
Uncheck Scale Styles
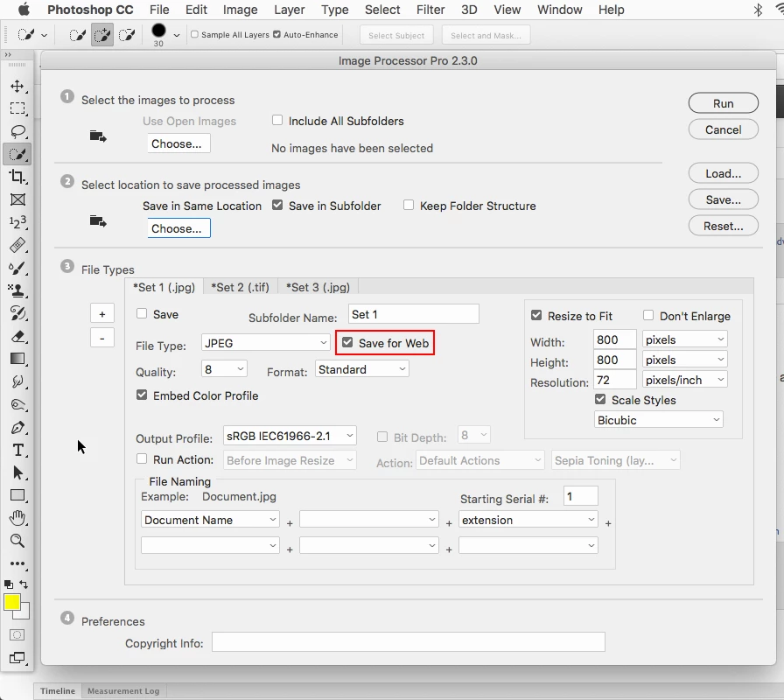[x=600, y=400]
